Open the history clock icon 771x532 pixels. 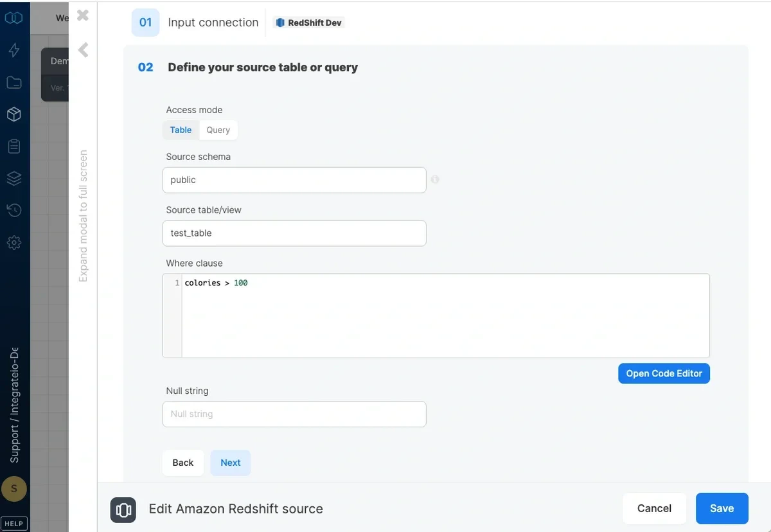click(x=14, y=210)
